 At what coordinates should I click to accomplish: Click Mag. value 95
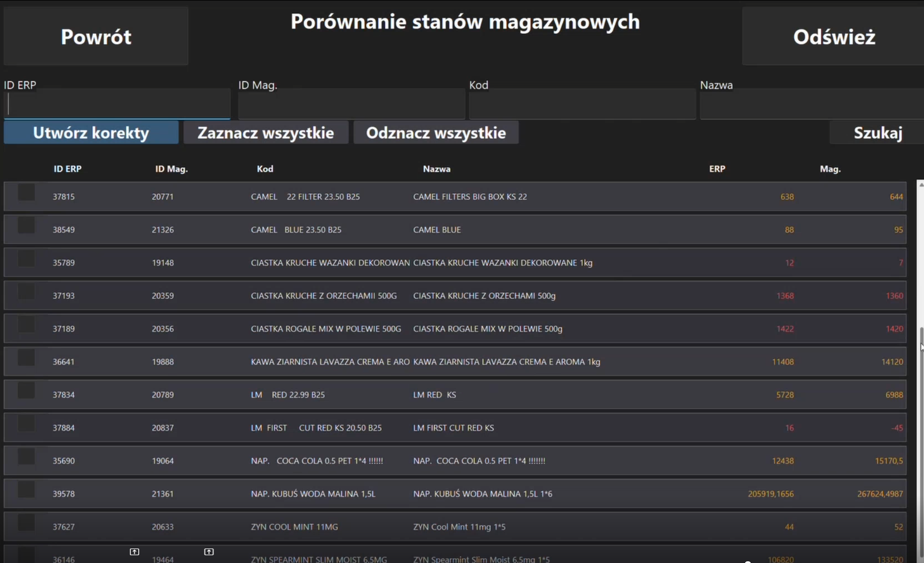tap(898, 229)
